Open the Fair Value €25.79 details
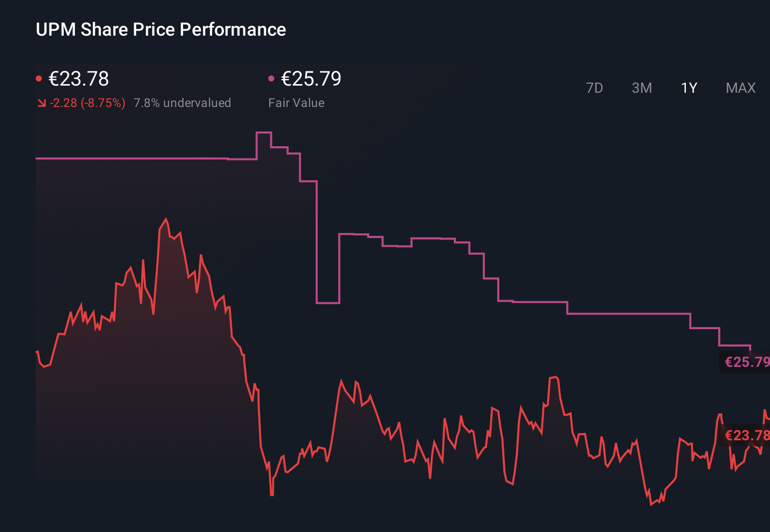Image resolution: width=770 pixels, height=532 pixels. [311, 79]
